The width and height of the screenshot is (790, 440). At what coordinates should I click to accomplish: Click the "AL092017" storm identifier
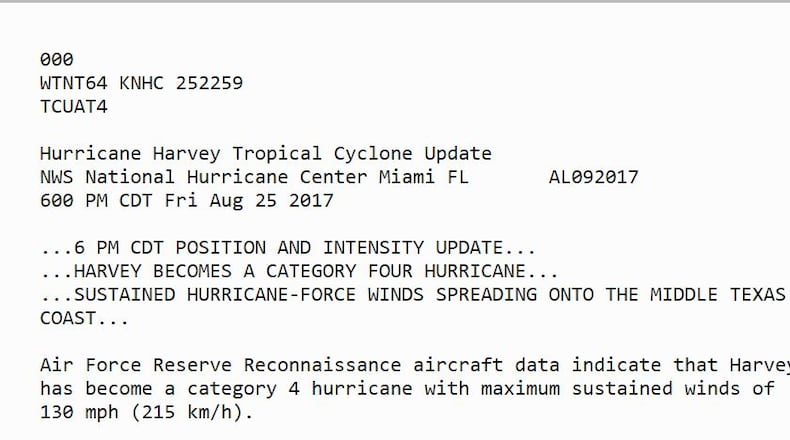point(593,177)
